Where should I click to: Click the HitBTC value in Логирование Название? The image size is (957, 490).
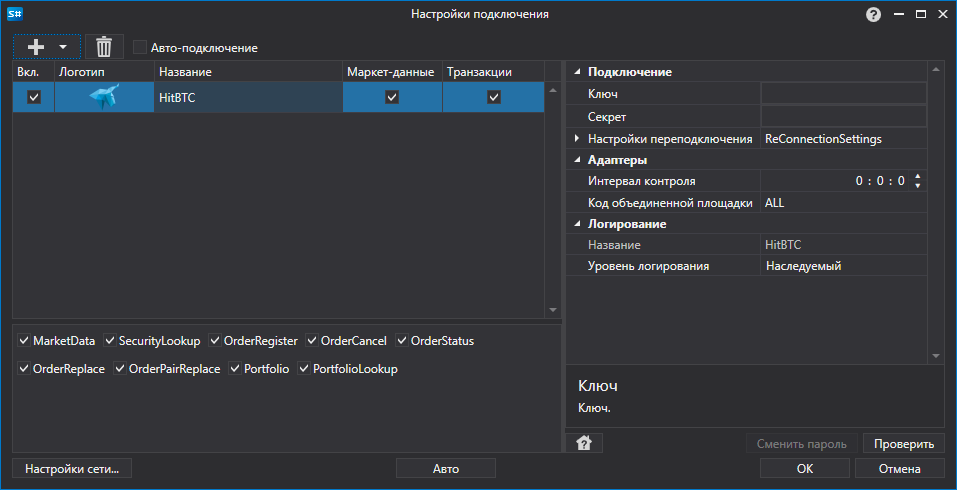click(x=783, y=245)
